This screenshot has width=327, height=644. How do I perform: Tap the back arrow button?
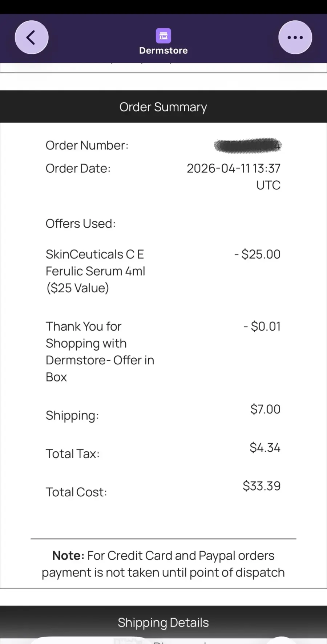click(x=32, y=37)
